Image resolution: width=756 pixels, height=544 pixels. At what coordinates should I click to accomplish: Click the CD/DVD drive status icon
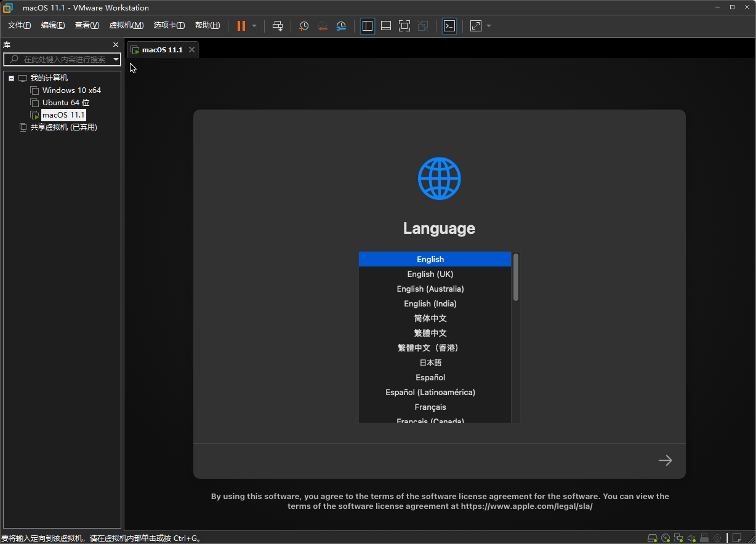point(666,538)
